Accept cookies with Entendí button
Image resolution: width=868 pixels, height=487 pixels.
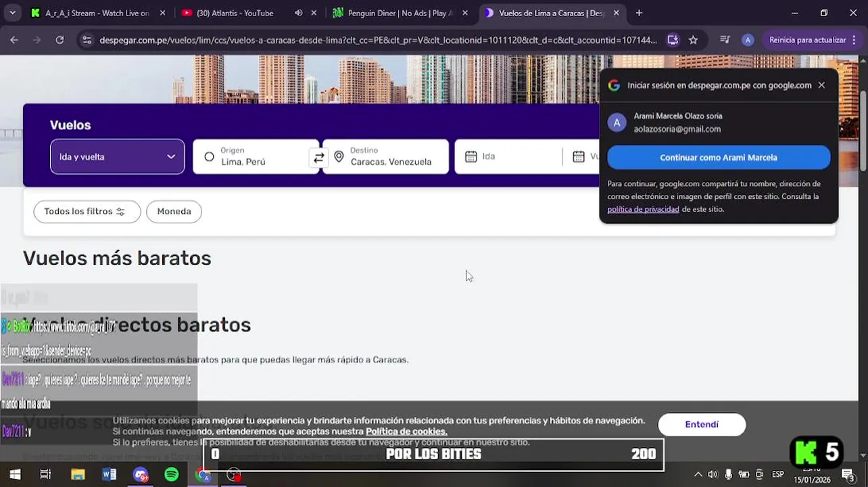[702, 425]
